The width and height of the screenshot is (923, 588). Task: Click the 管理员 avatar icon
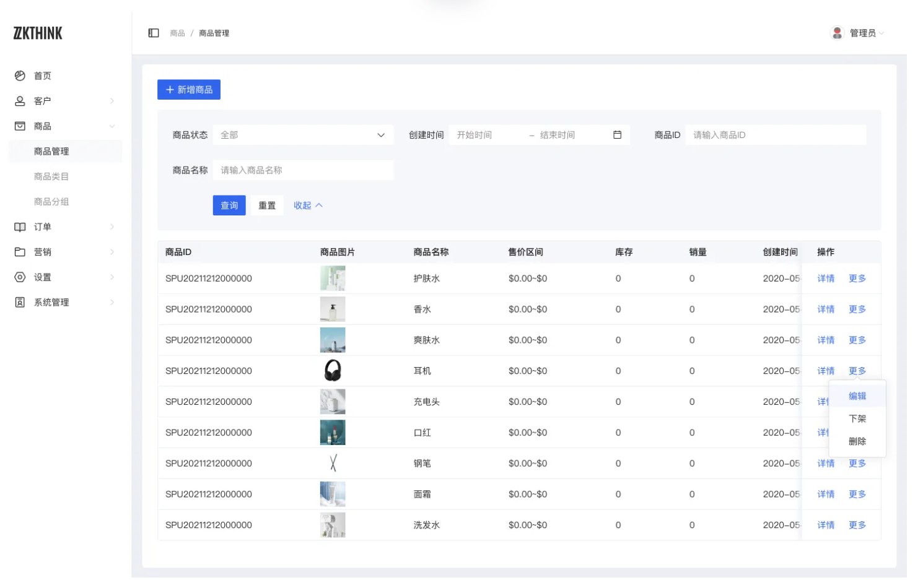[837, 33]
